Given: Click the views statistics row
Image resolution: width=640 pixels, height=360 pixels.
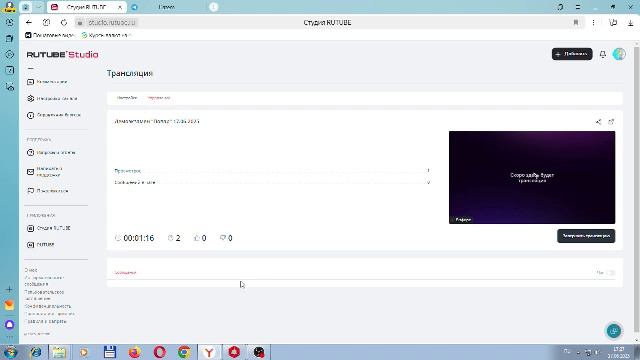Looking at the screenshot, I should [x=272, y=171].
